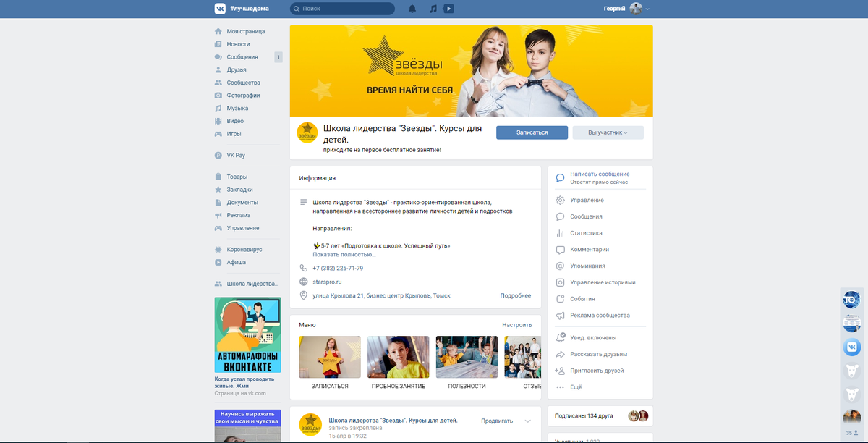Click the VK logo icon
The image size is (868, 443).
tap(220, 9)
